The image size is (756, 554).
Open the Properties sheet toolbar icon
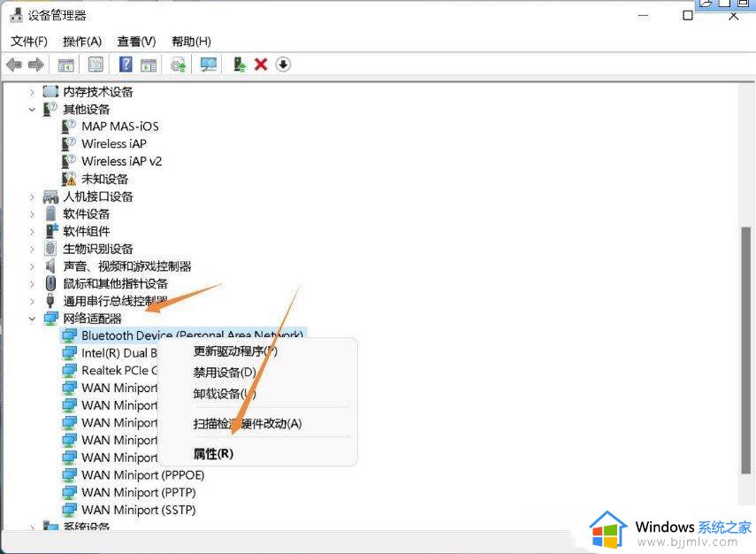click(95, 65)
